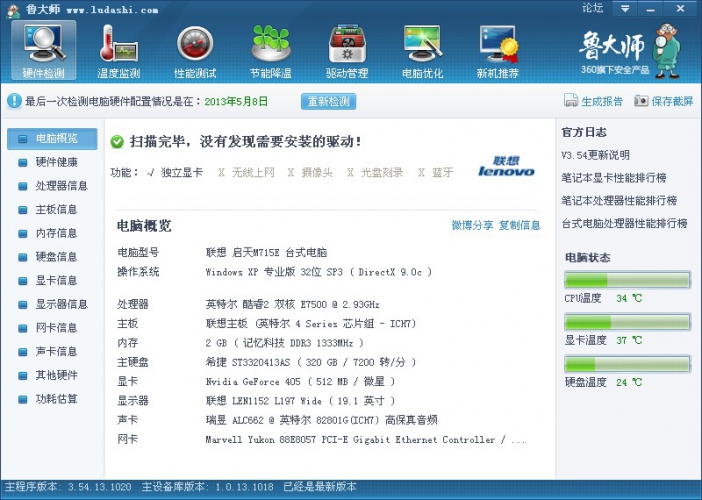Open the 驱动管理 driver management icon
This screenshot has height=500, width=702.
click(x=346, y=50)
